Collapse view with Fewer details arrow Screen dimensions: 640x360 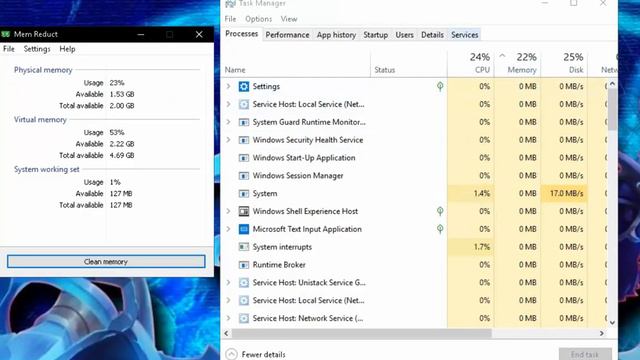(x=231, y=354)
